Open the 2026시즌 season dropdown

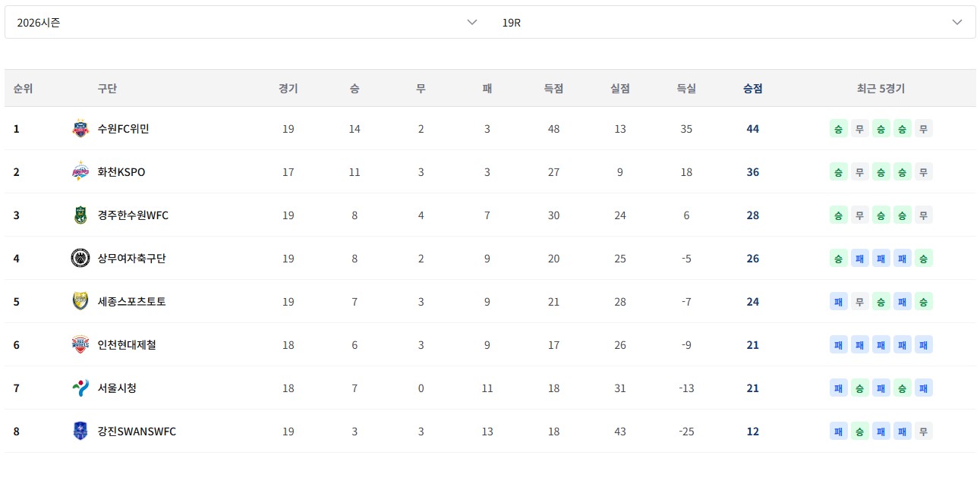click(x=247, y=22)
